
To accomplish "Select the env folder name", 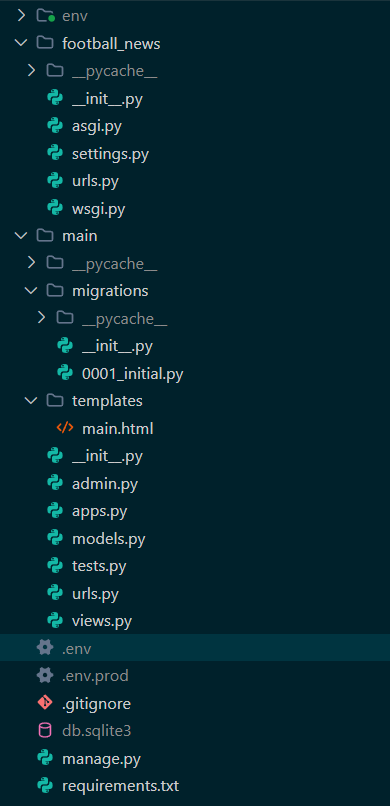I will tap(75, 16).
